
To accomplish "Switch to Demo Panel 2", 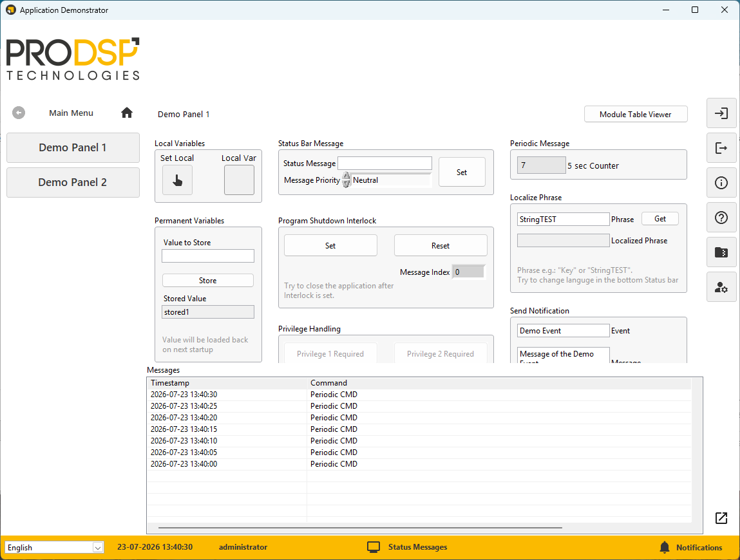I will (x=73, y=182).
